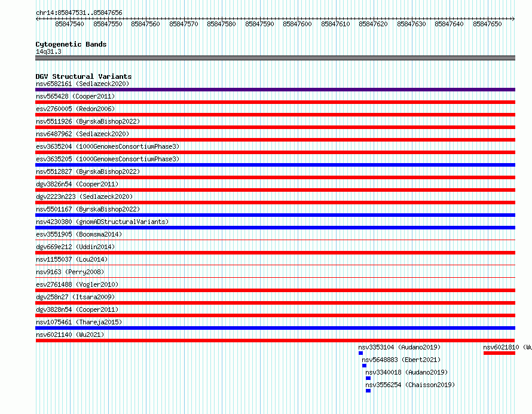
Task: Select the nsv3556254 (Chaisson2019) label
Action: click(410, 385)
